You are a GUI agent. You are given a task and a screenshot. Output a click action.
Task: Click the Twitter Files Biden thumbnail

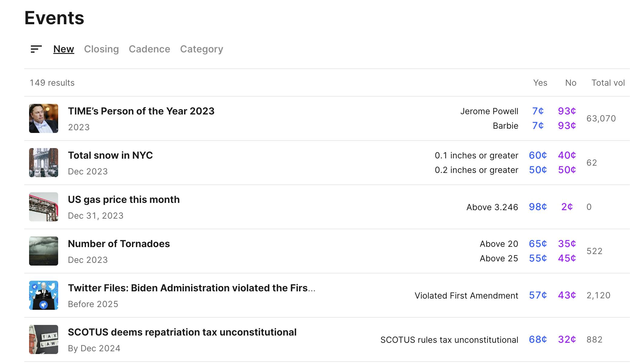(44, 295)
